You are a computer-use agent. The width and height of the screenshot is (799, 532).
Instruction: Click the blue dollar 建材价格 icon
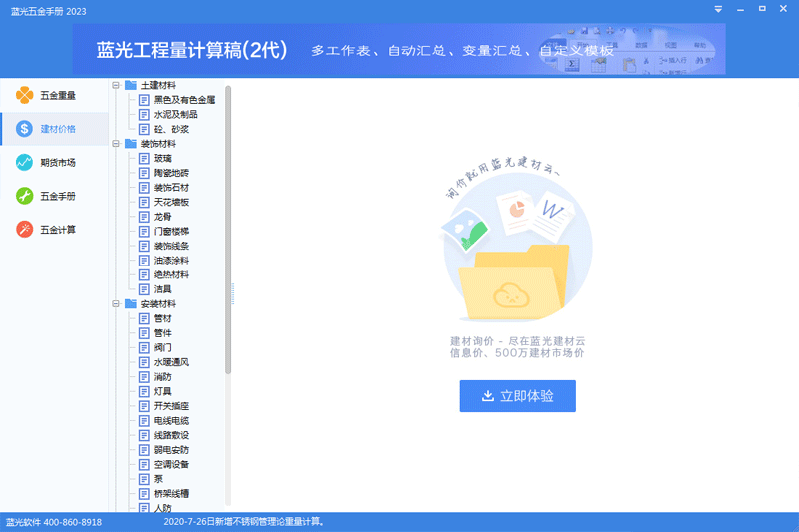tap(24, 129)
